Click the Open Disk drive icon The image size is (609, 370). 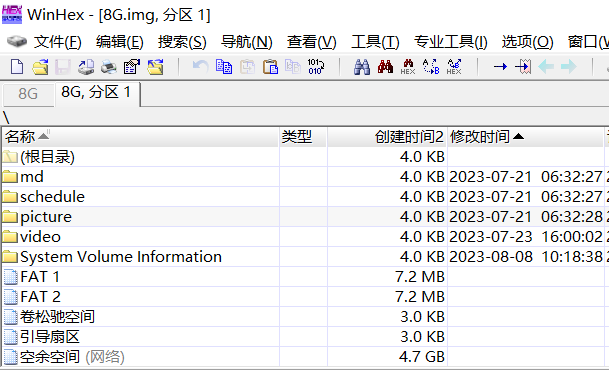tap(86, 67)
